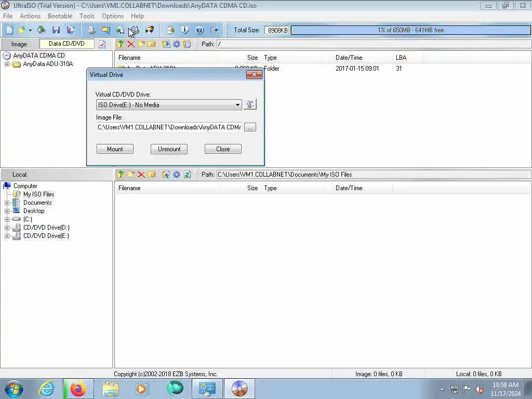Click the Make CD/DVD Image icon
Viewport: 532px width, 399px height.
pyautogui.click(x=91, y=30)
